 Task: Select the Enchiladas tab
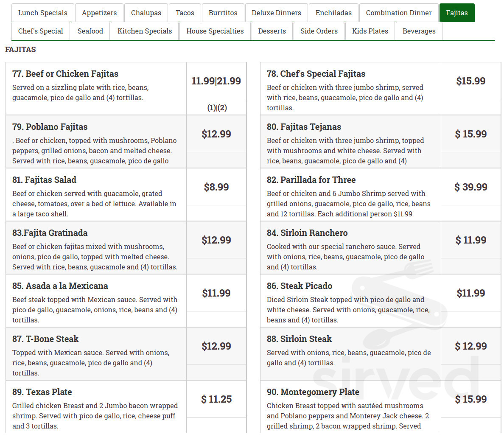pyautogui.click(x=333, y=13)
